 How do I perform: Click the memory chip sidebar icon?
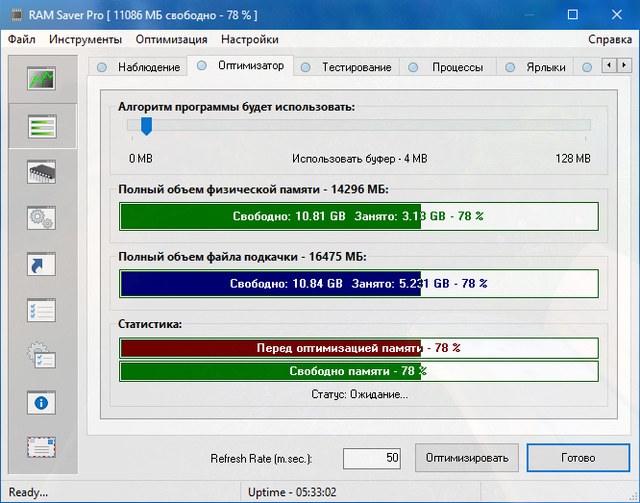(42, 172)
